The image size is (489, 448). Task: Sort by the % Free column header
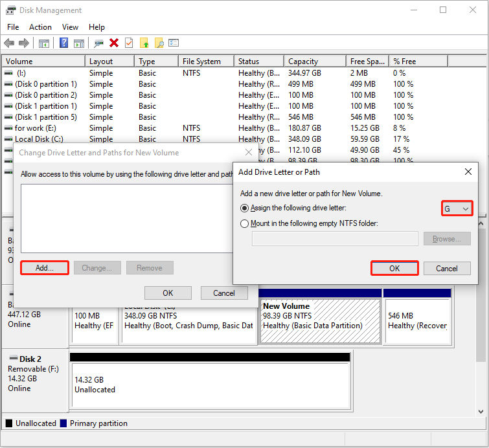pyautogui.click(x=418, y=62)
